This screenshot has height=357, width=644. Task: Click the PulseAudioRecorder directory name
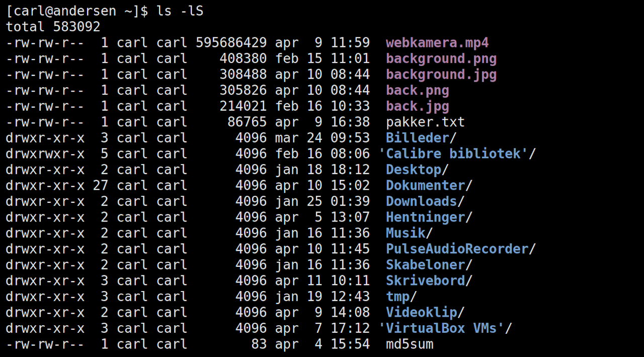(x=457, y=249)
